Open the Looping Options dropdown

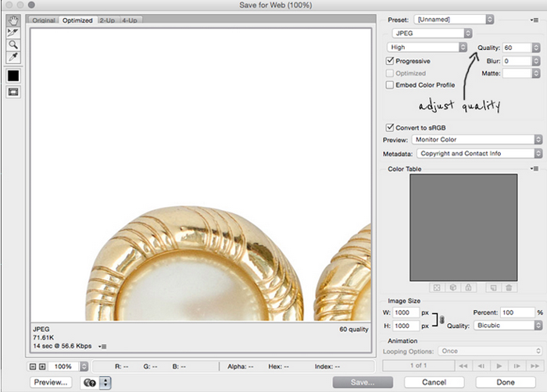[x=490, y=351]
